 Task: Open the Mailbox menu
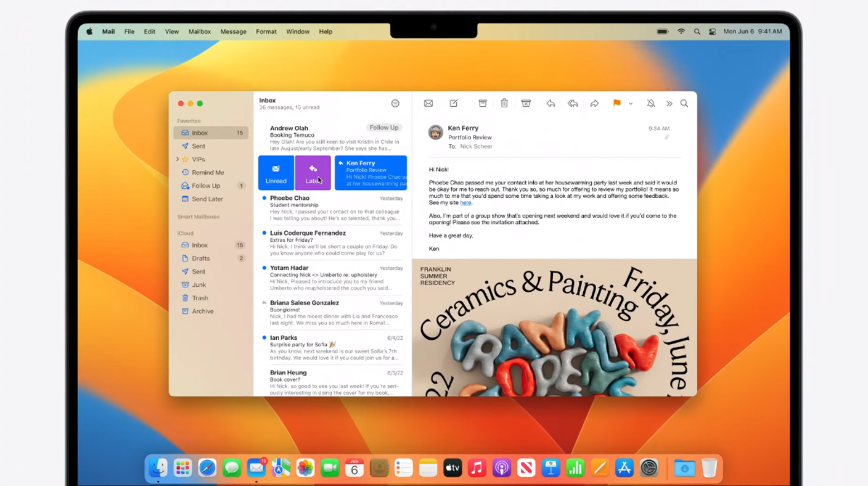(x=200, y=31)
